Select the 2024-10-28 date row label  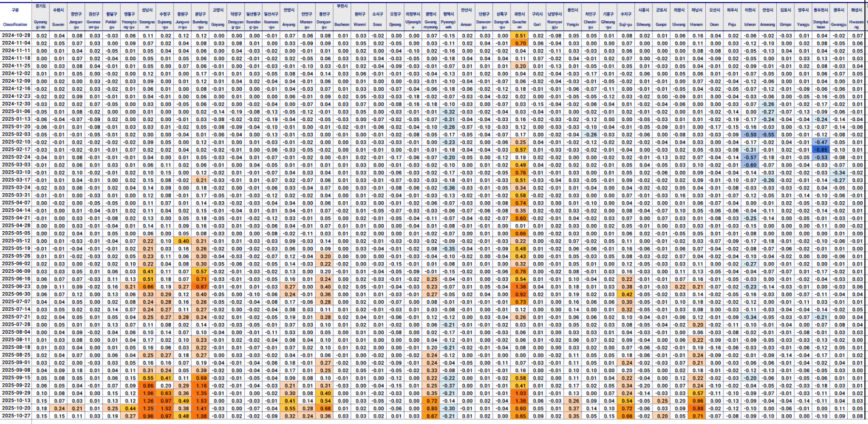pos(15,36)
